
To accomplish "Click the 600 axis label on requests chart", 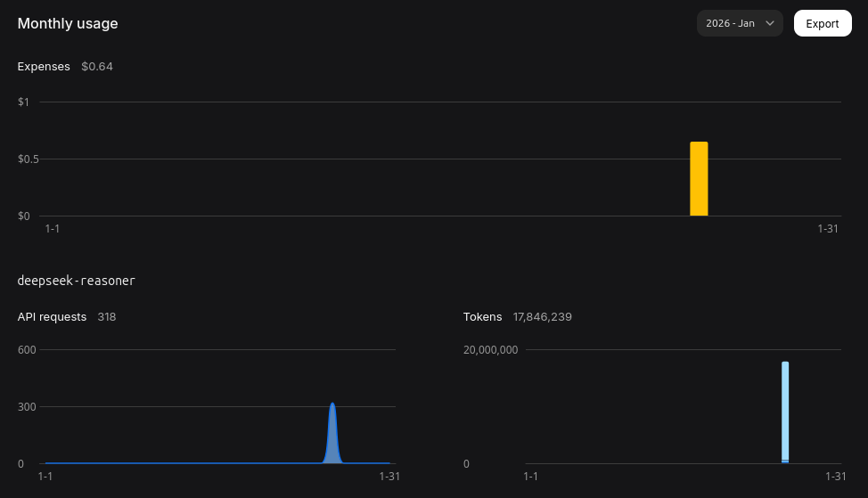I will (x=27, y=349).
